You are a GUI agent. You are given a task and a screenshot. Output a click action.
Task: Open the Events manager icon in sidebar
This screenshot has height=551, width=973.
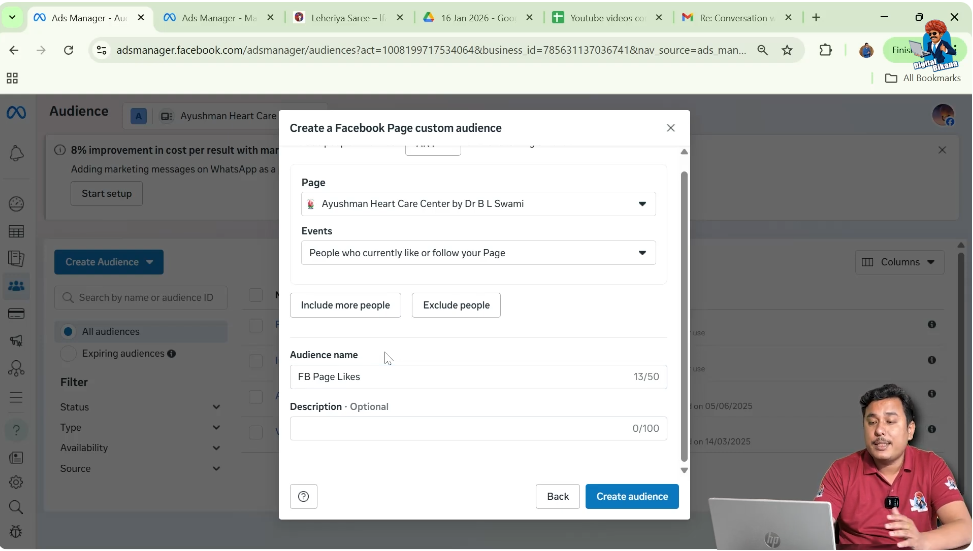(16, 368)
